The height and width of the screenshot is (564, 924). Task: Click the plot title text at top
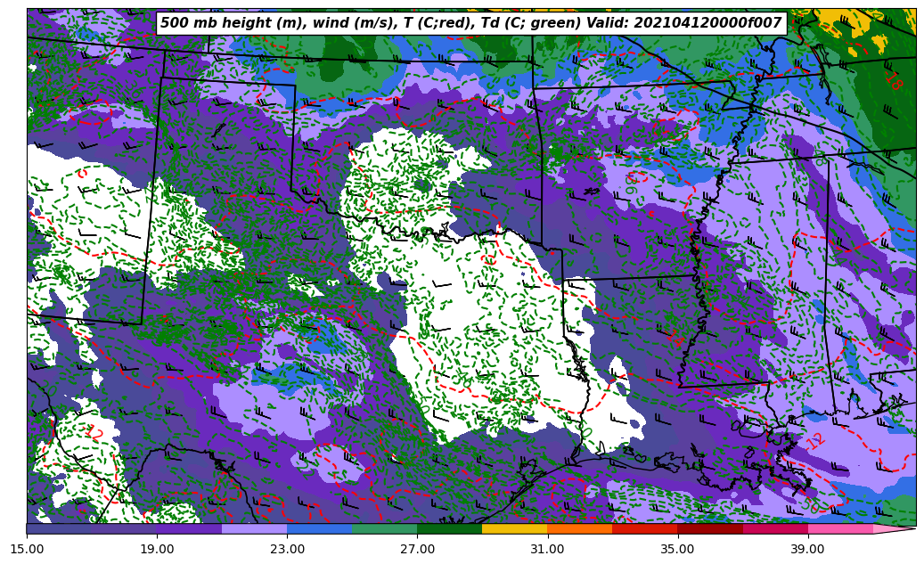point(470,23)
